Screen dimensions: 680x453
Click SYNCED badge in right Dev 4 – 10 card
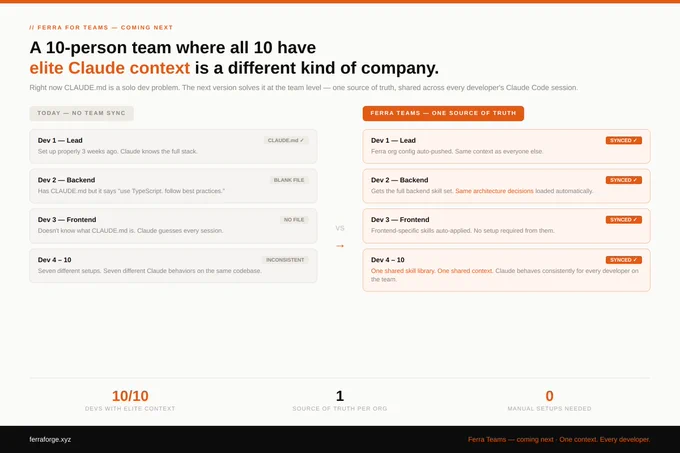coord(624,260)
